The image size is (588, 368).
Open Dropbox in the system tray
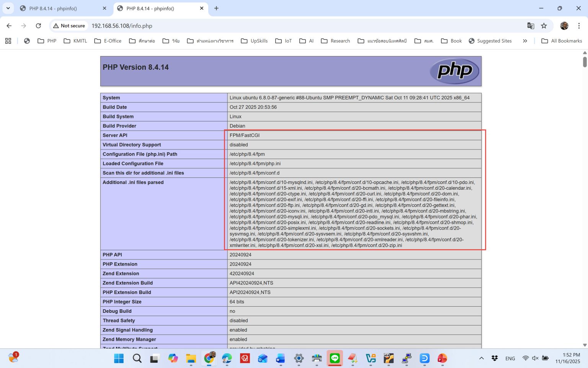tap(494, 358)
